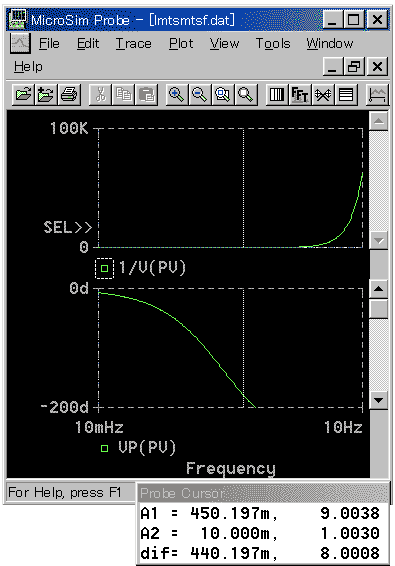Image resolution: width=395 pixels, height=566 pixels.
Task: Open the Plot menu
Action: coord(181,44)
